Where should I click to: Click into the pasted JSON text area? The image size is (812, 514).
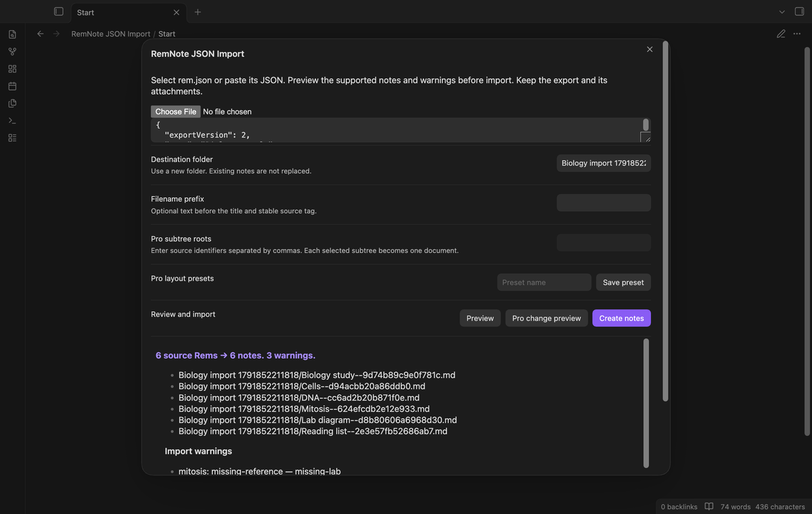[395, 130]
